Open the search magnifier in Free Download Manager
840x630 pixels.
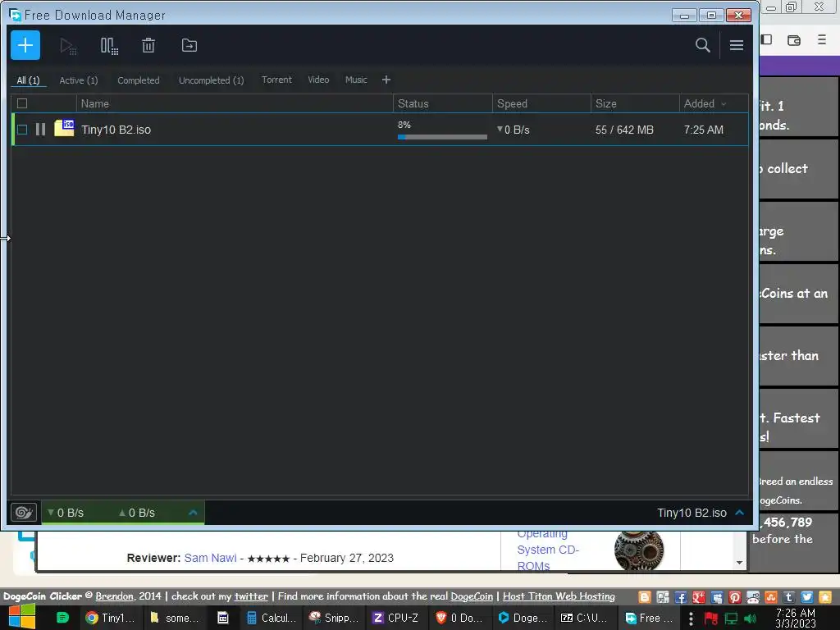pos(702,46)
